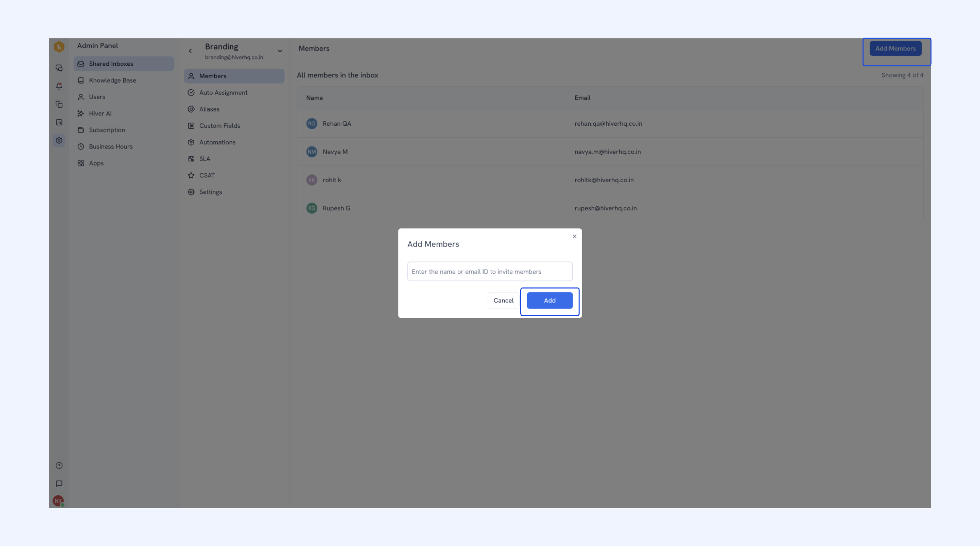Viewport: 980px width, 546px height.
Task: Open the help question mark icon
Action: pos(59,465)
